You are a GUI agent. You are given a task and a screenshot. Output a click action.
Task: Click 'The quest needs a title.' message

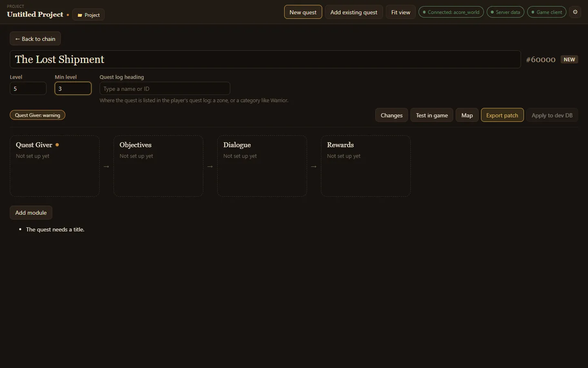coord(55,229)
